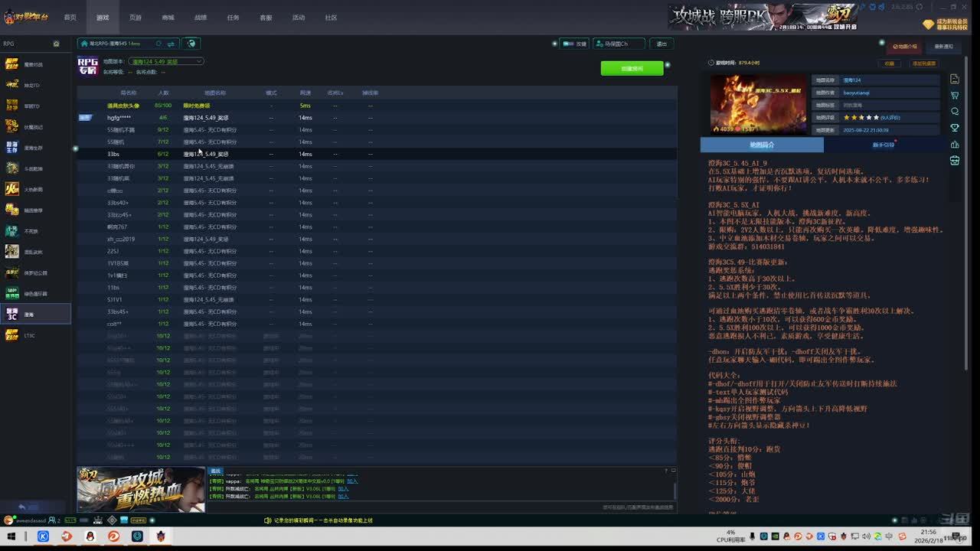The width and height of the screenshot is (980, 551).
Task: Click the 加入 link in last chat message
Action: pyautogui.click(x=343, y=497)
